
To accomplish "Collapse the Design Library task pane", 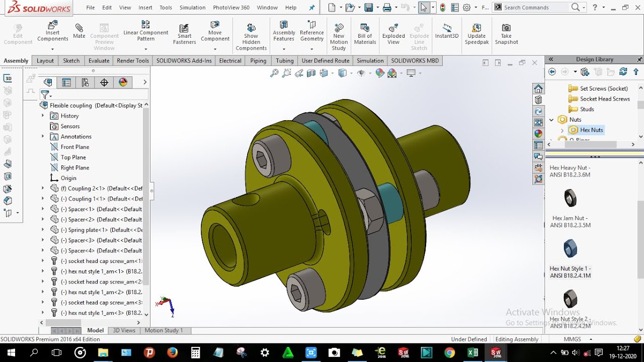I will tap(551, 59).
